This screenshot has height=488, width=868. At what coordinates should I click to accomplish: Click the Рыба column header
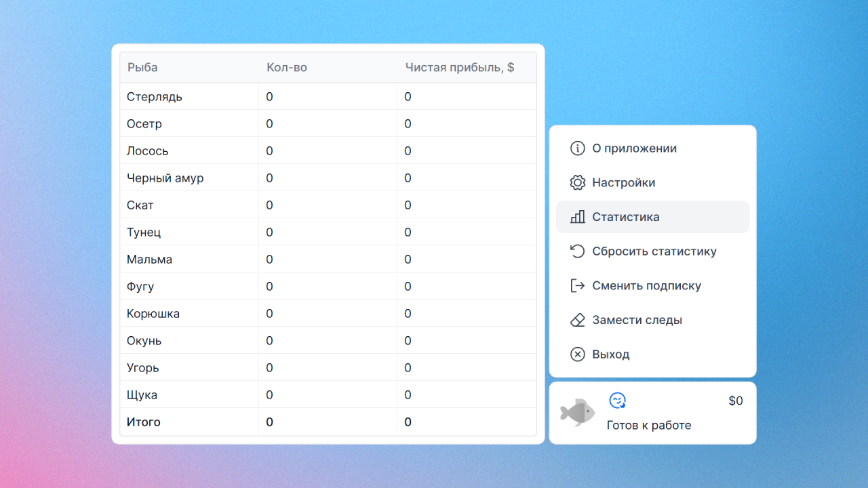[142, 68]
